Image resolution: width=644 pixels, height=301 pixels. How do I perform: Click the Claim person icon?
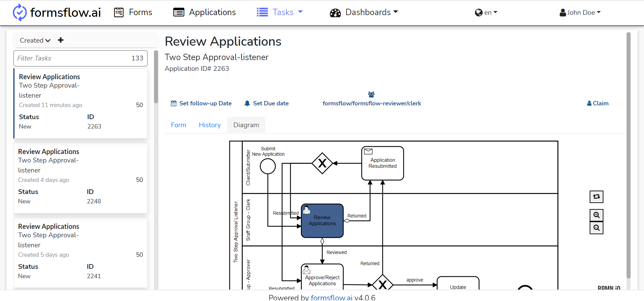point(589,103)
